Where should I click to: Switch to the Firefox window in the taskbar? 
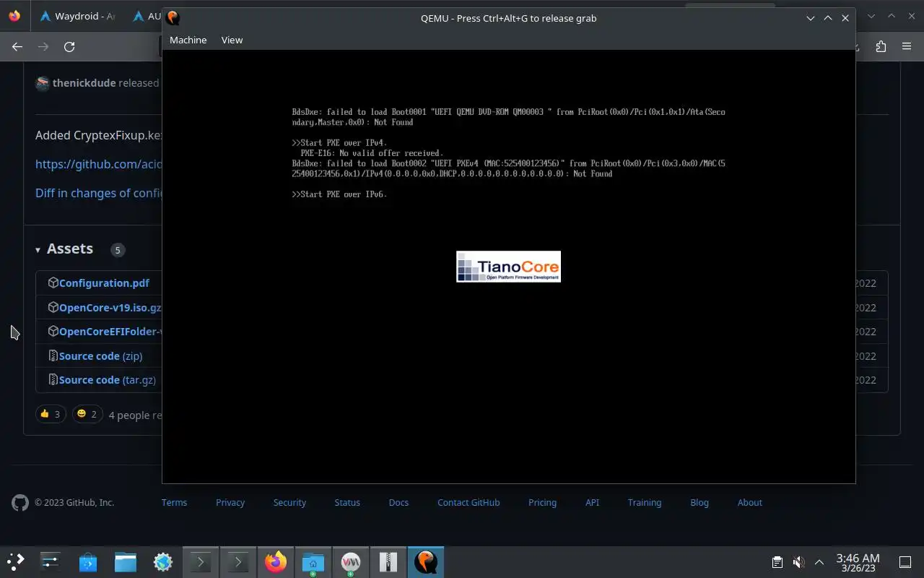click(276, 561)
